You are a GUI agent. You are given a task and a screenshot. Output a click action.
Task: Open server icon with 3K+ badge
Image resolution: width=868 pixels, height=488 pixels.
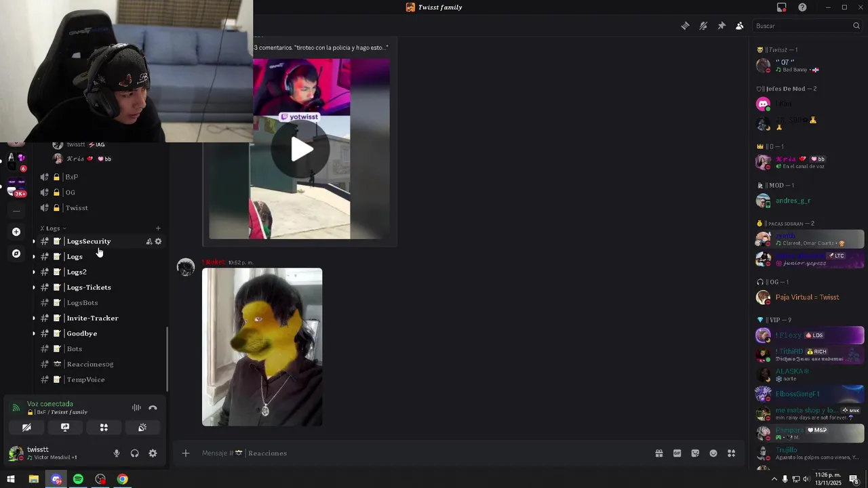tap(16, 187)
